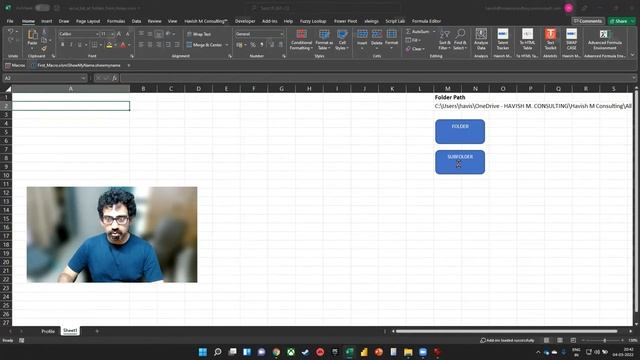The width and height of the screenshot is (640, 360).
Task: Click the percent style icon
Action: (253, 45)
